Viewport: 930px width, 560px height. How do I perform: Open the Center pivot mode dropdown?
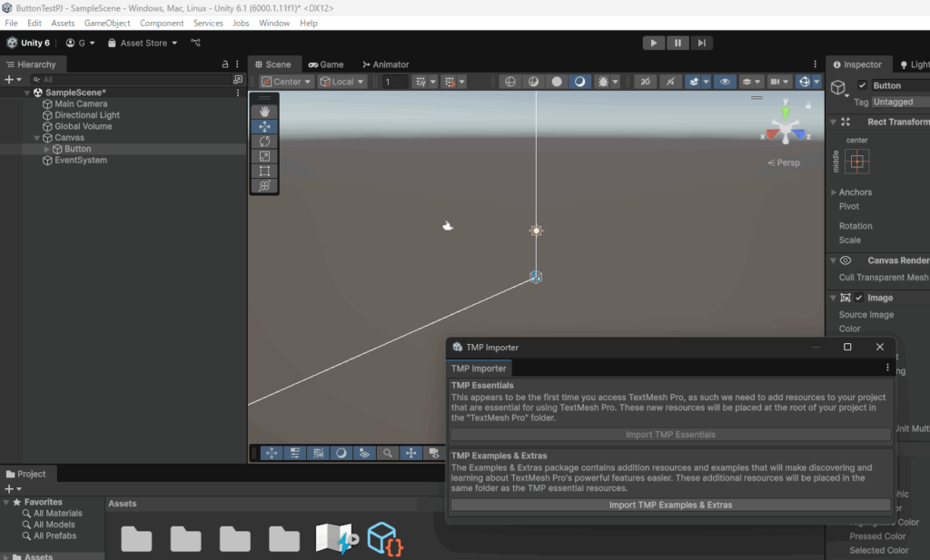[286, 82]
